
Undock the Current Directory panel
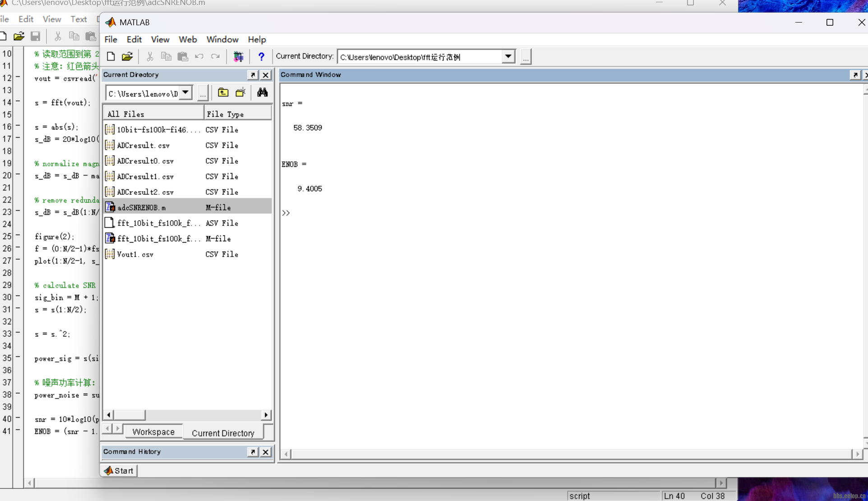point(253,75)
